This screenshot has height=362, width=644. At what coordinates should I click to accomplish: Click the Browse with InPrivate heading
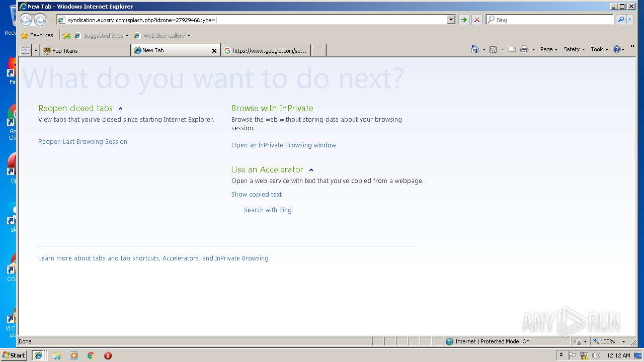[x=272, y=108]
